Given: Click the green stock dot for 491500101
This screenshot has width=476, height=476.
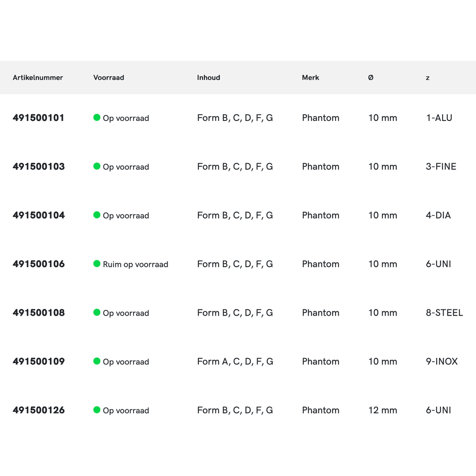Looking at the screenshot, I should point(97,118).
